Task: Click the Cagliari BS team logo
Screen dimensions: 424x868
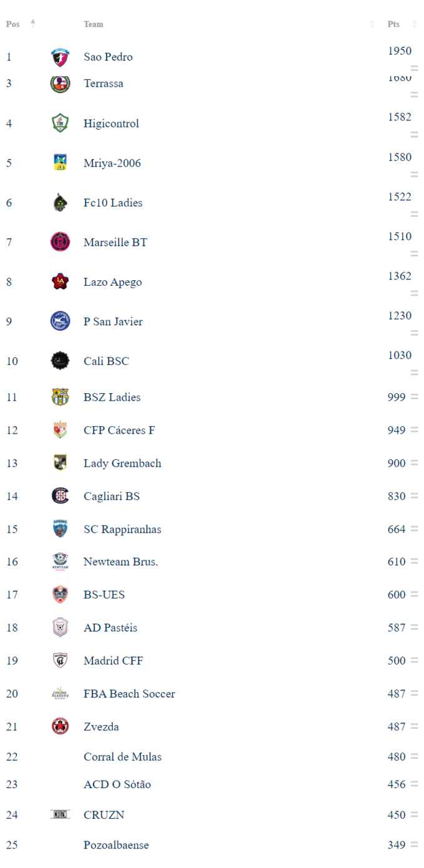Action: tap(60, 495)
